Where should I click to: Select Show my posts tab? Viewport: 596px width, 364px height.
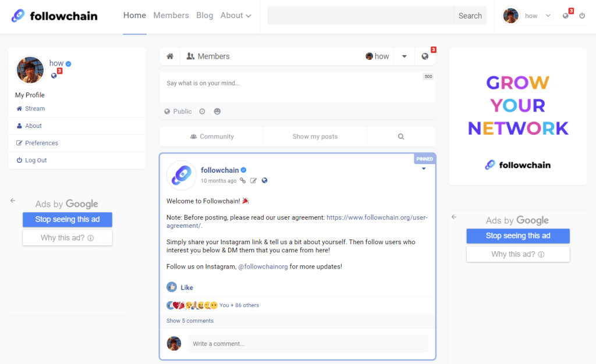click(x=315, y=137)
